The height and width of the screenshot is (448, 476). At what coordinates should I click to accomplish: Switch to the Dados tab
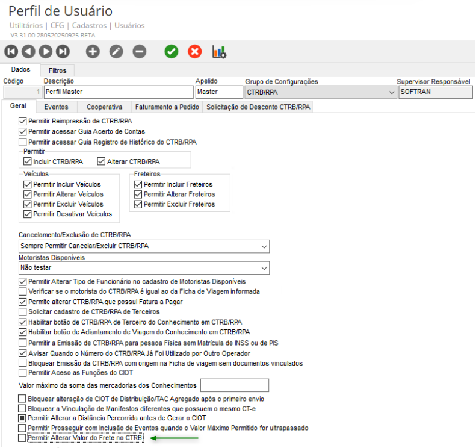click(x=20, y=70)
